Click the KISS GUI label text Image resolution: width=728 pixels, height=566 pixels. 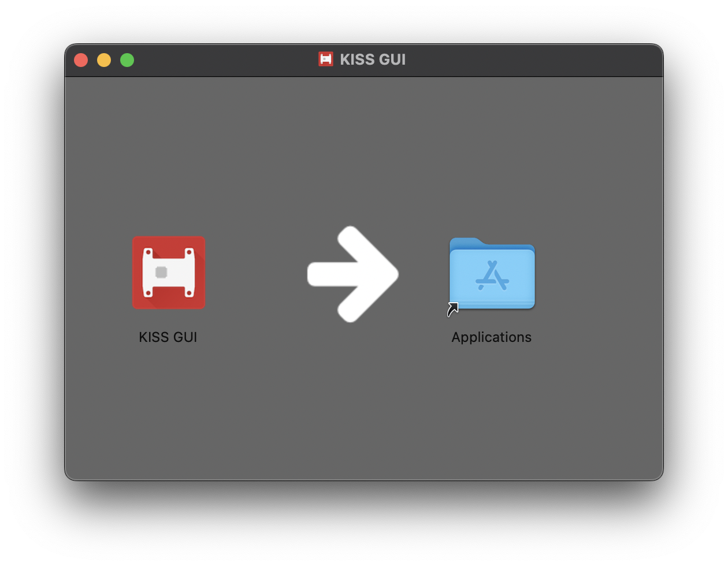pos(168,337)
